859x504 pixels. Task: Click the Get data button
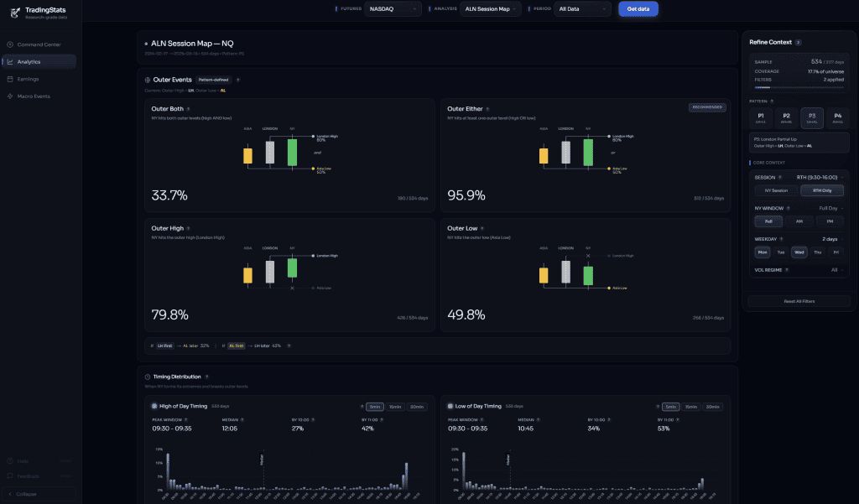(638, 8)
